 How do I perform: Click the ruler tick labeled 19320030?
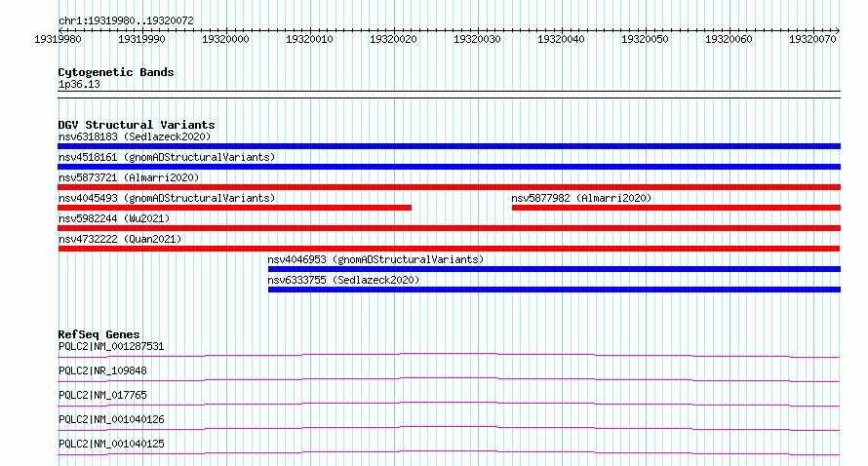477,39
